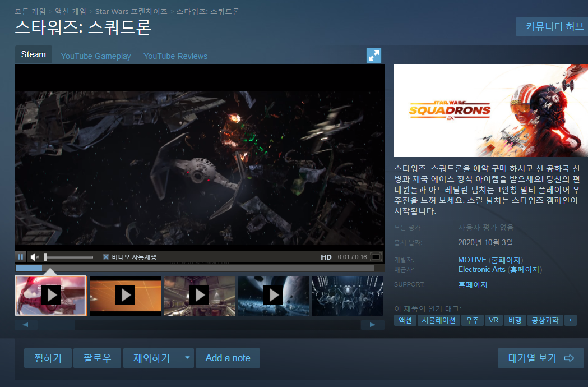This screenshot has height=387, width=588.
Task: Go to 액션 게임 breadcrumb link
Action: tap(71, 12)
